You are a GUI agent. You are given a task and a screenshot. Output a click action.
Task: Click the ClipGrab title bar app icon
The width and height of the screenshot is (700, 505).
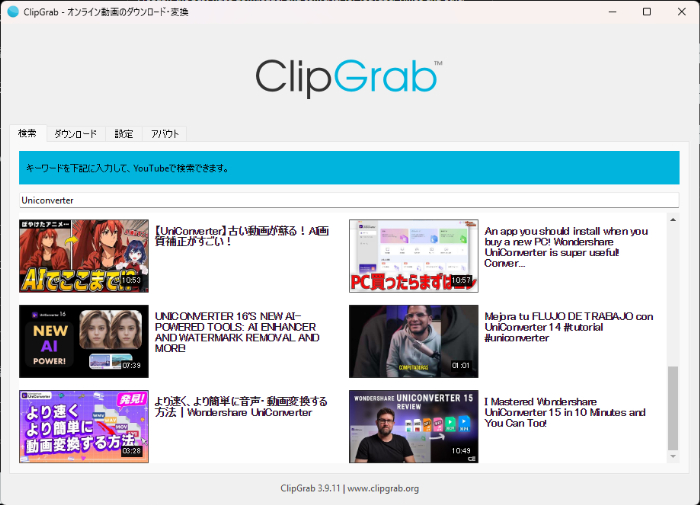13,12
